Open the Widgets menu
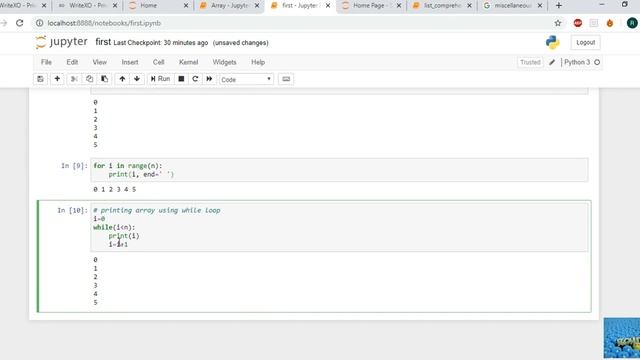This screenshot has width=640, height=360. (x=224, y=62)
